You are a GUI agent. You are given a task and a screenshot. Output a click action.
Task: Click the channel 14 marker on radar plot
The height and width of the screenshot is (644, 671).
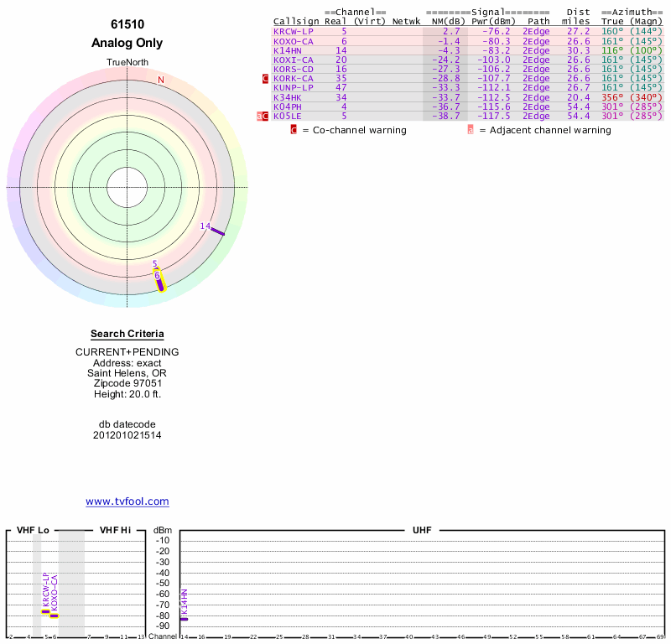217,231
